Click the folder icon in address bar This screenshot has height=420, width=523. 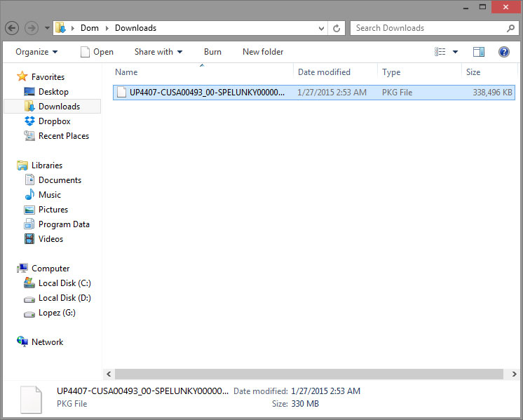tap(60, 28)
